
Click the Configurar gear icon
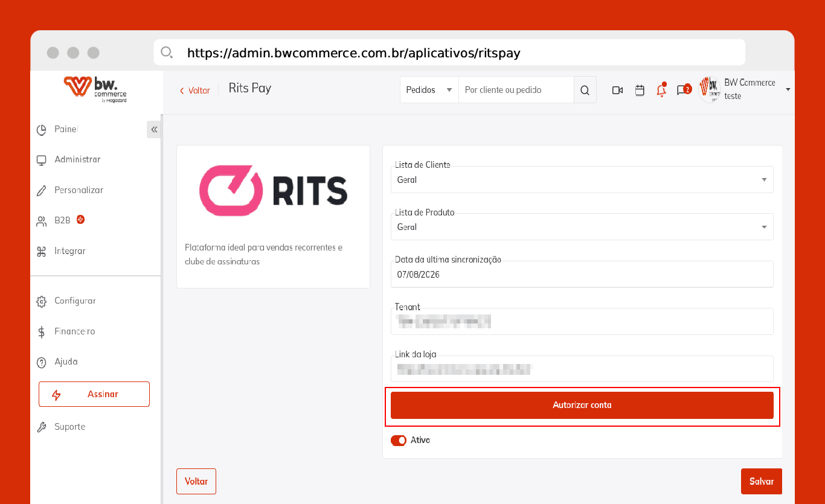click(42, 301)
